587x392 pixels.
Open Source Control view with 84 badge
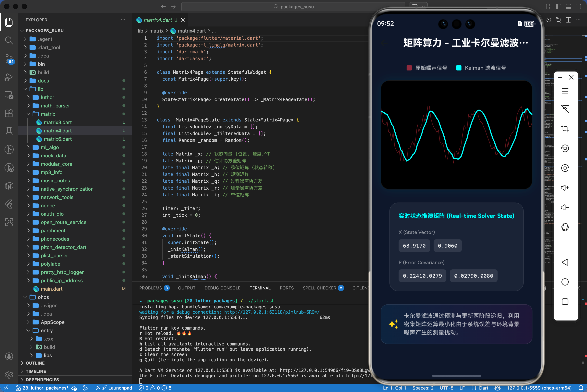click(9, 59)
